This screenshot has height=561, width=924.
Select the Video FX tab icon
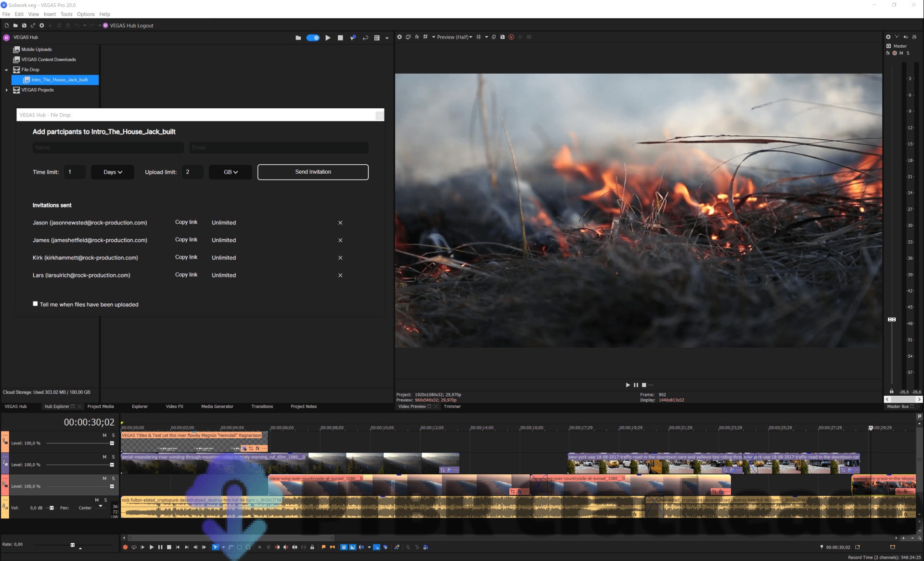pos(174,406)
